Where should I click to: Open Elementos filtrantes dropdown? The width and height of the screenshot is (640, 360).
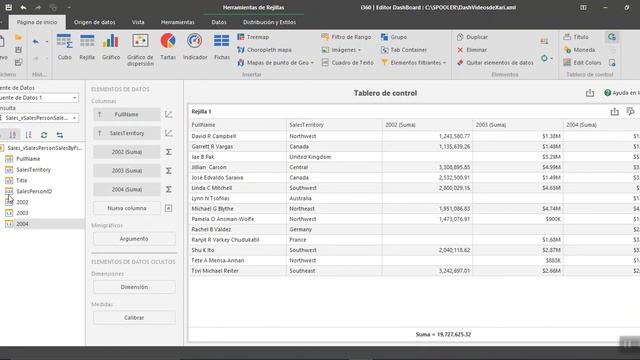pos(413,62)
